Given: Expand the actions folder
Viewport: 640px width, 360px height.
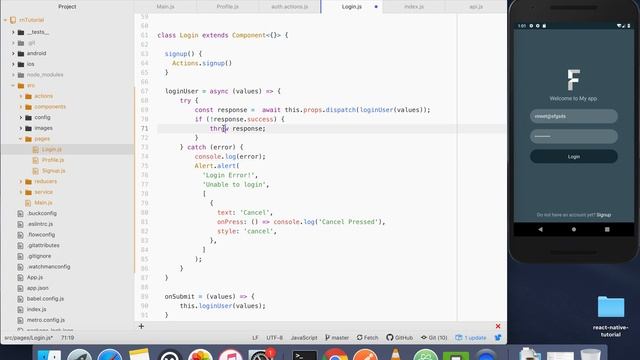Looking at the screenshot, I should point(21,96).
